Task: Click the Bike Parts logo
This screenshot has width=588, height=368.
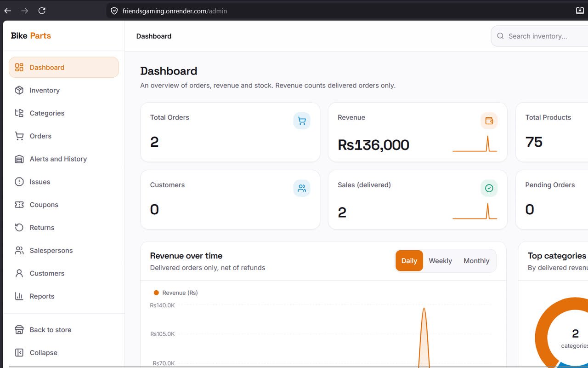Action: tap(31, 36)
